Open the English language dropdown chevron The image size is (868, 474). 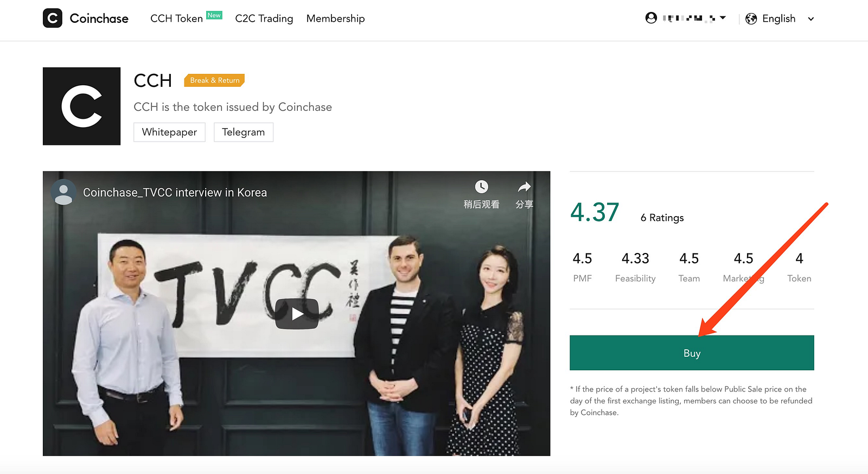click(811, 19)
